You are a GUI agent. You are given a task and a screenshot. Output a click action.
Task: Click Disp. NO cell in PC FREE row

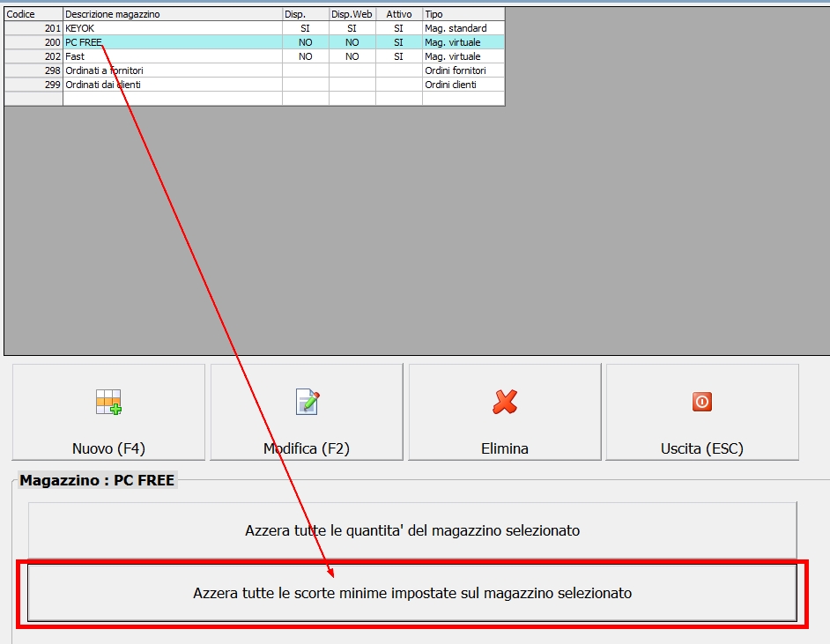pos(306,42)
